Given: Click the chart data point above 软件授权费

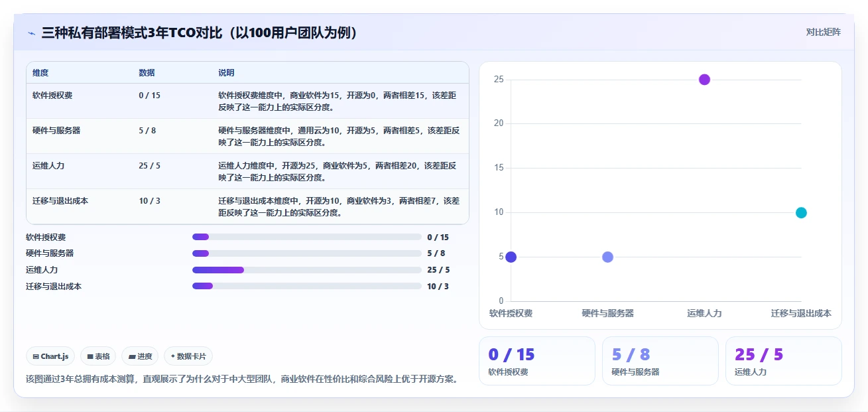Looking at the screenshot, I should 511,257.
